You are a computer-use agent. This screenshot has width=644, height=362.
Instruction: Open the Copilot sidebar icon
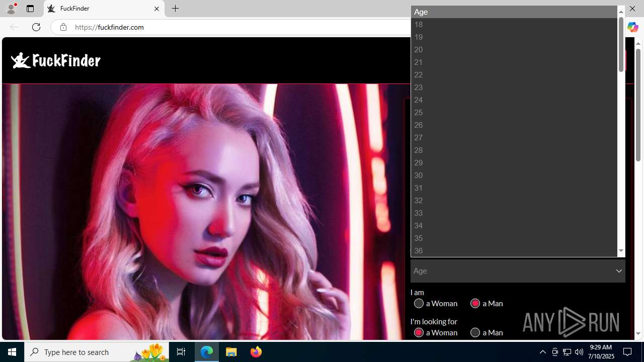click(632, 28)
